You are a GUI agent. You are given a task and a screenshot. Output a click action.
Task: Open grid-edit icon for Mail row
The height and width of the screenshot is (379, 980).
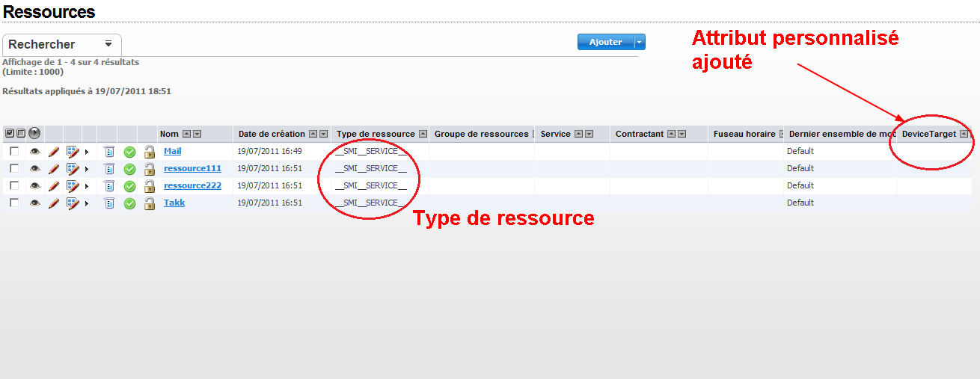coord(73,151)
